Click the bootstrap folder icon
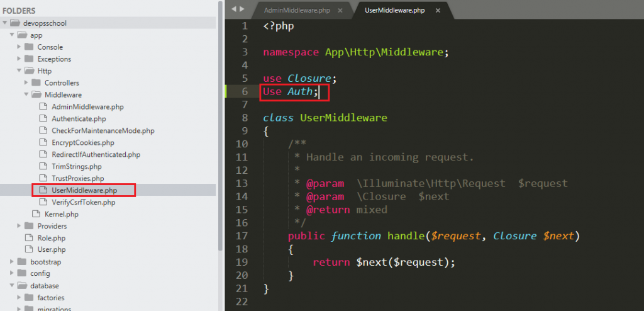Screen dimensions: 644x311 click(x=21, y=262)
